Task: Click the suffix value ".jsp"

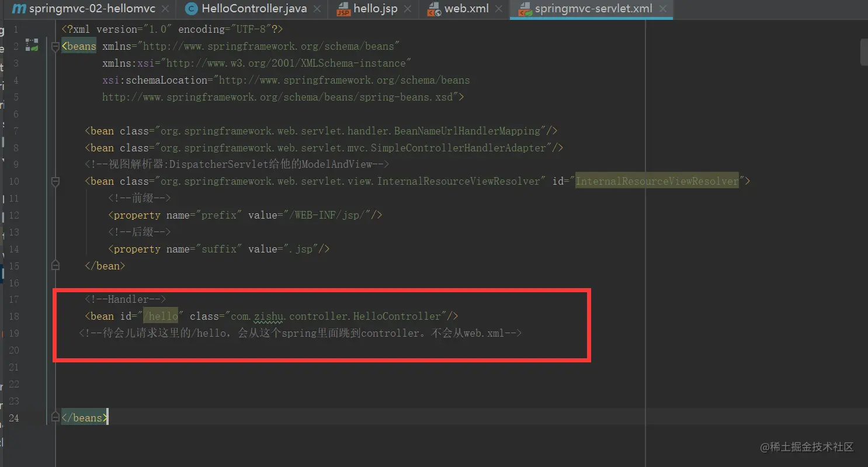Action: pyautogui.click(x=301, y=249)
